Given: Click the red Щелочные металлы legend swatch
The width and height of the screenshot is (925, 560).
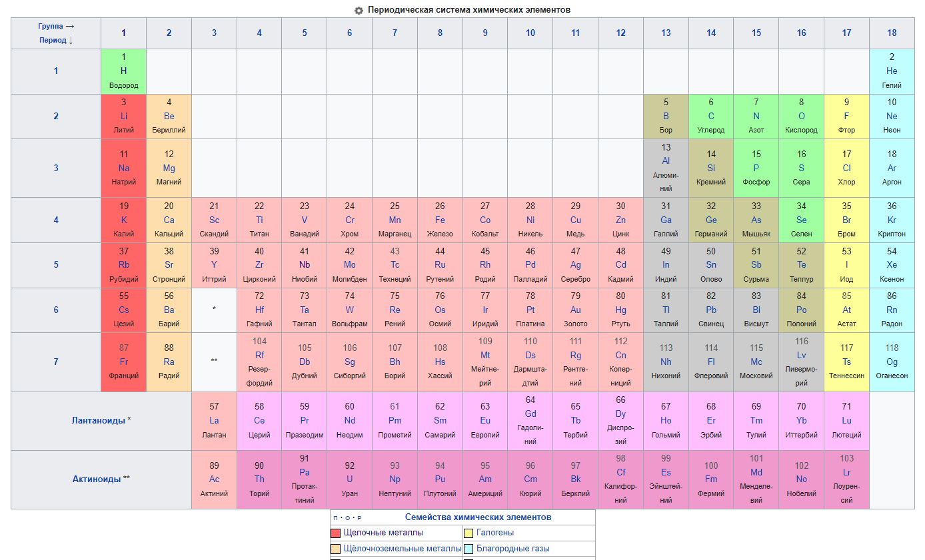Looking at the screenshot, I should 336,533.
